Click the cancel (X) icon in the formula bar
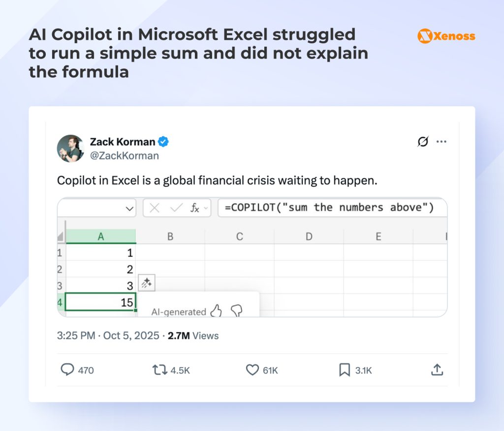This screenshot has height=431, width=504. (154, 208)
